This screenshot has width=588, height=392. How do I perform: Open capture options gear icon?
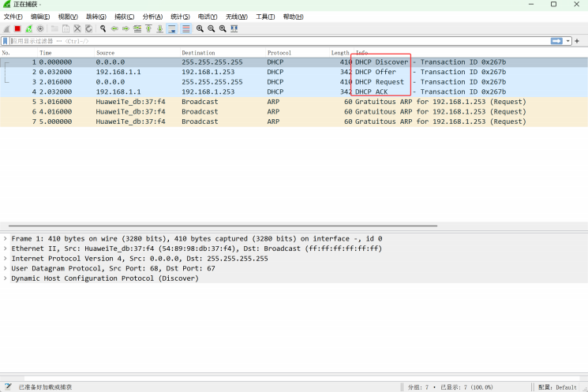[40, 29]
